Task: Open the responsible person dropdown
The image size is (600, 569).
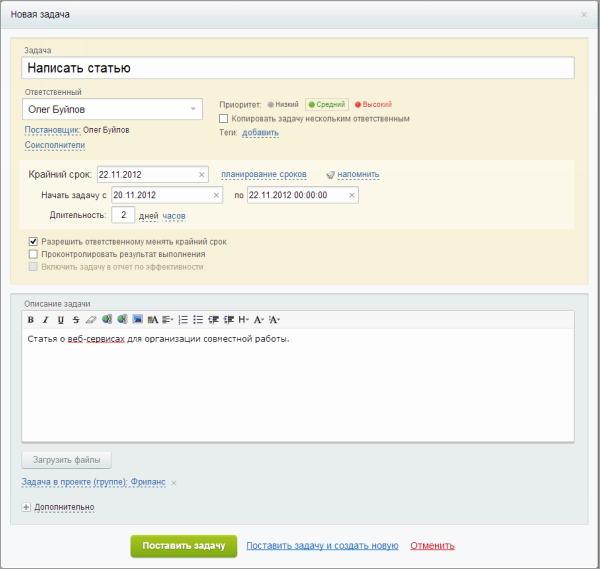Action: [x=192, y=109]
